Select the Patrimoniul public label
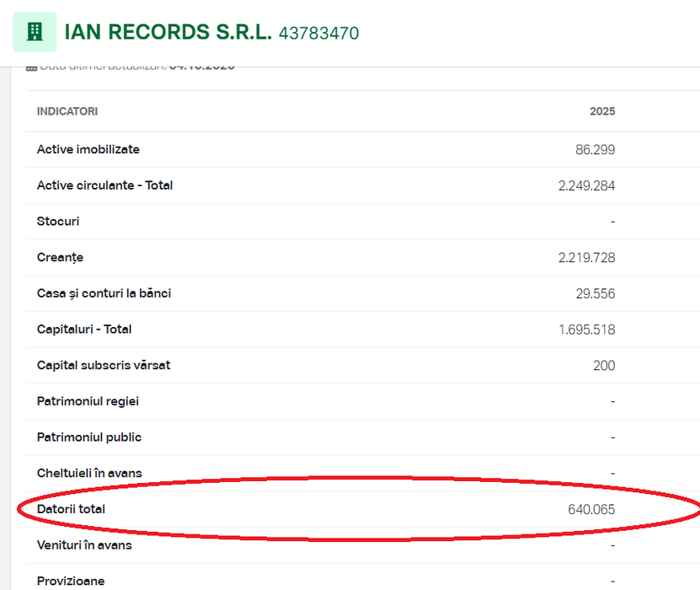Viewport: 700px width, 590px height. pos(89,437)
